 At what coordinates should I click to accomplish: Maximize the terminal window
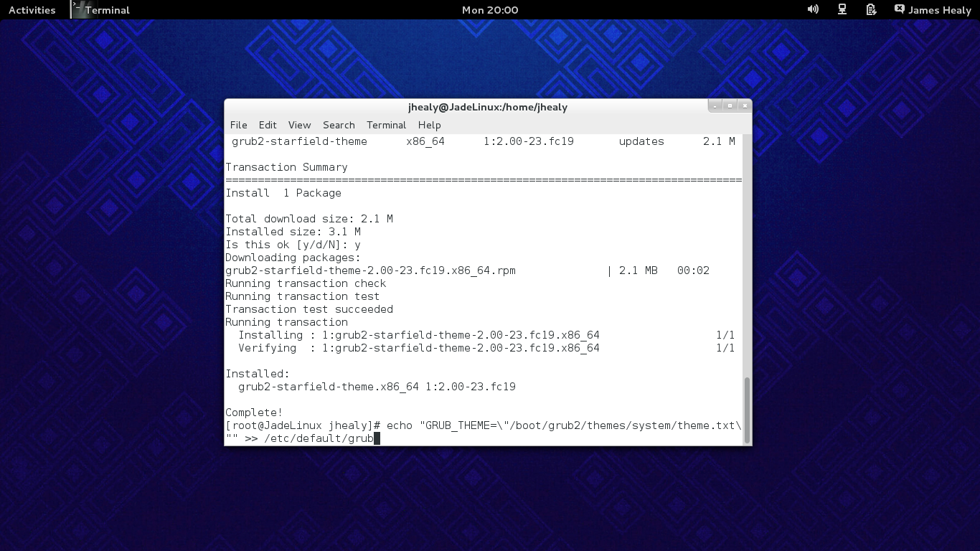tap(730, 106)
